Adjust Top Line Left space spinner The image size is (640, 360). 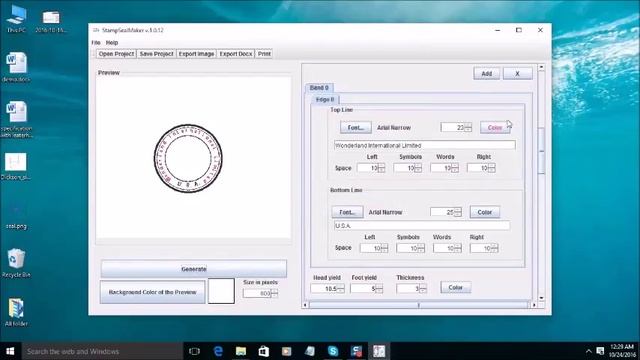coord(371,168)
